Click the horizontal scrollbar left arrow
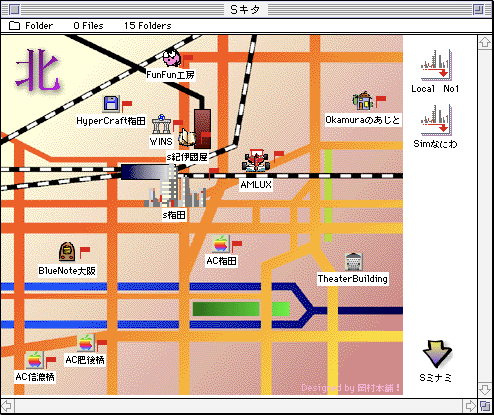The image size is (494, 415). click(x=7, y=406)
